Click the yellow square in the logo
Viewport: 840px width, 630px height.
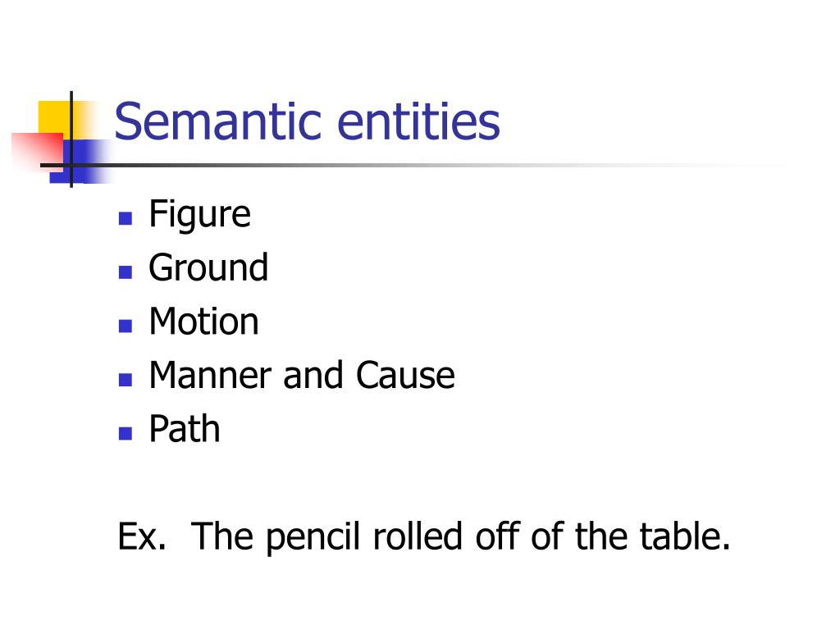(55, 118)
